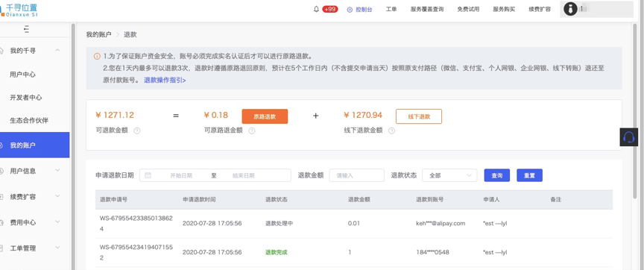The image size is (644, 270).
Task: Open 续费扩容 in the top navigation
Action: [x=540, y=10]
